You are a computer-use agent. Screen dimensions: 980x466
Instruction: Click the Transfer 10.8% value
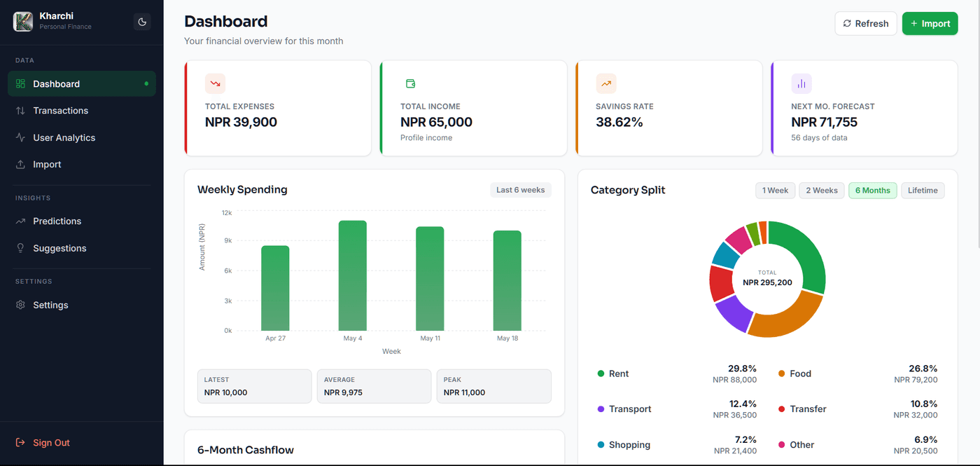click(923, 404)
